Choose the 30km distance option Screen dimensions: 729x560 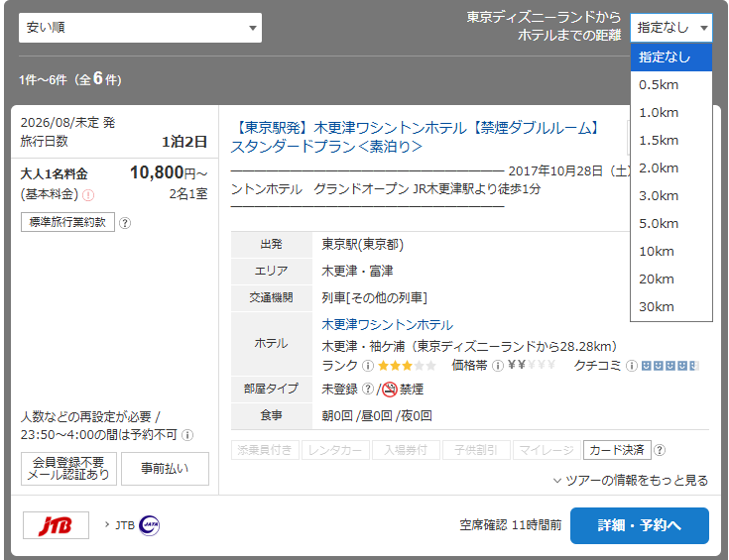pyautogui.click(x=670, y=306)
